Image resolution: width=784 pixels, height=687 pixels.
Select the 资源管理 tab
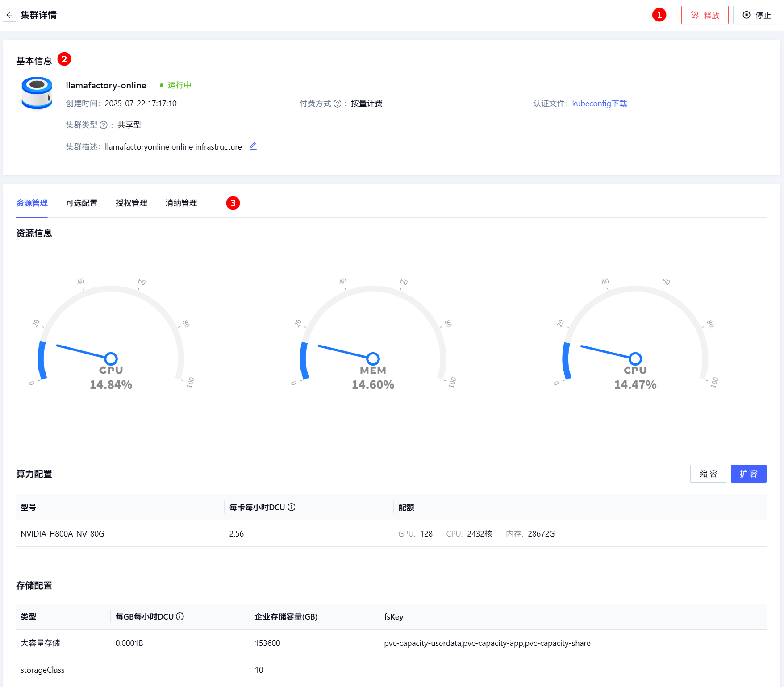click(32, 203)
